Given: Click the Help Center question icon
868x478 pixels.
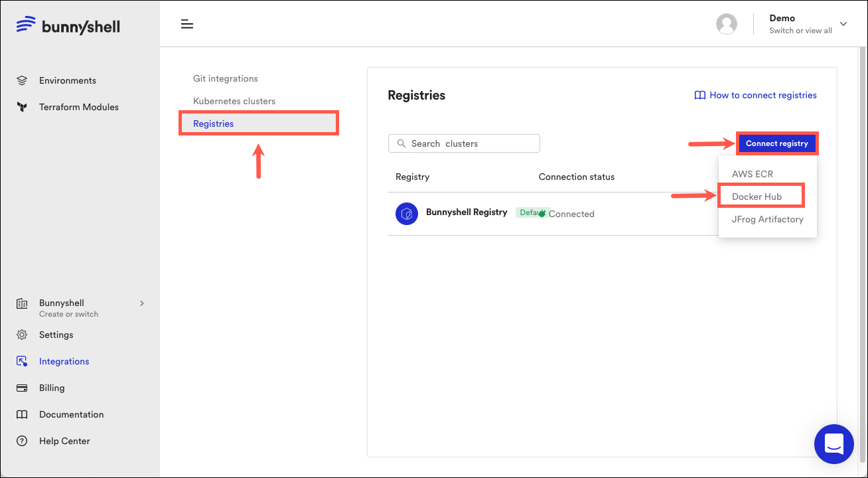Looking at the screenshot, I should (x=22, y=441).
